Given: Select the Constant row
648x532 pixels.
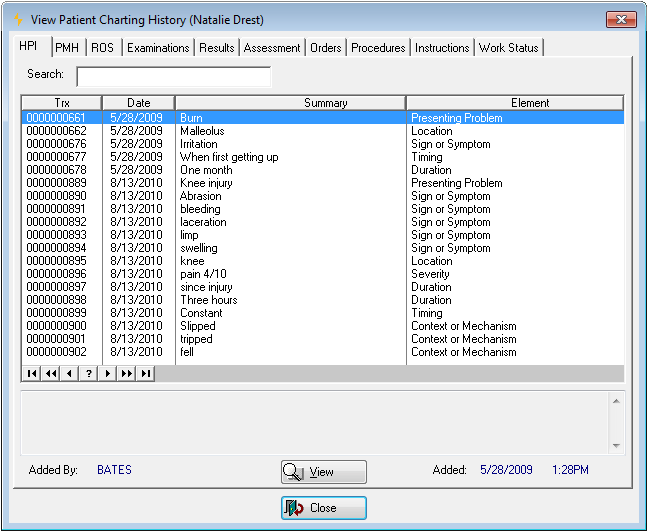Looking at the screenshot, I should point(322,313).
